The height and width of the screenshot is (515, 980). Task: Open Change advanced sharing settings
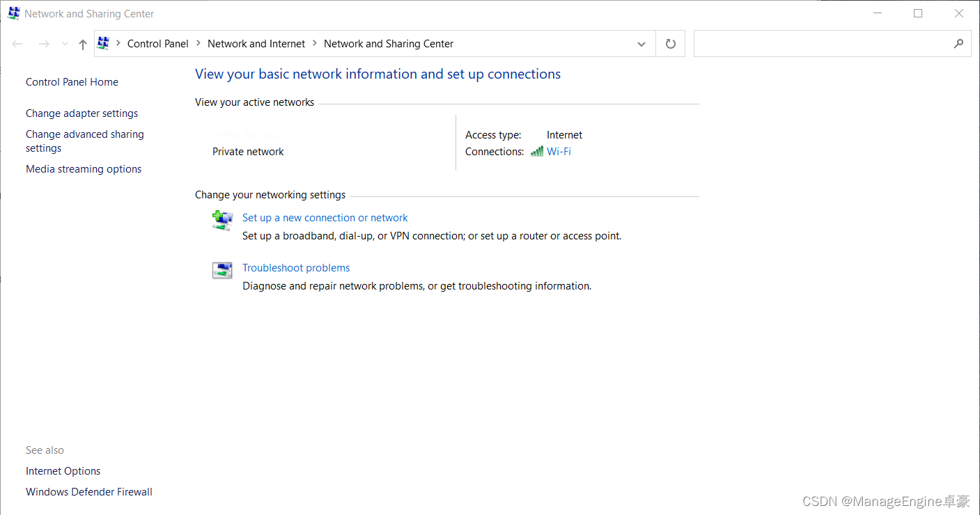pyautogui.click(x=85, y=141)
